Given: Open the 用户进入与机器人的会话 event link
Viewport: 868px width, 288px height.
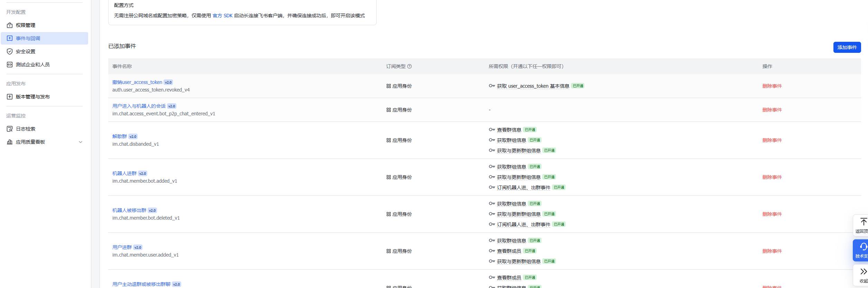Looking at the screenshot, I should click(x=139, y=106).
